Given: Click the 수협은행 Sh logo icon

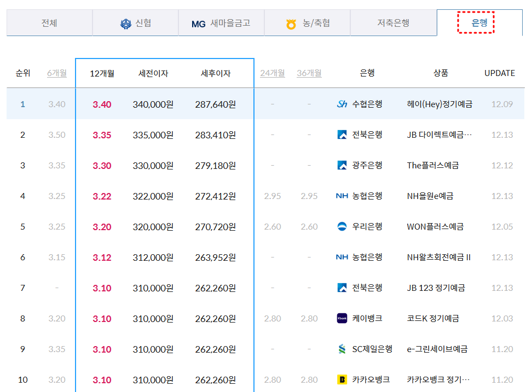Looking at the screenshot, I should click(x=342, y=104).
